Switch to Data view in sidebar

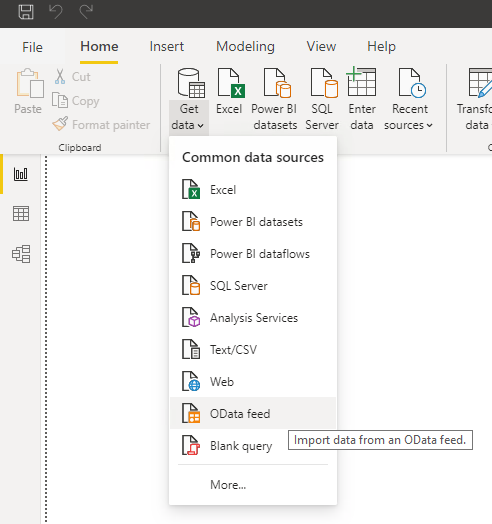tap(21, 214)
